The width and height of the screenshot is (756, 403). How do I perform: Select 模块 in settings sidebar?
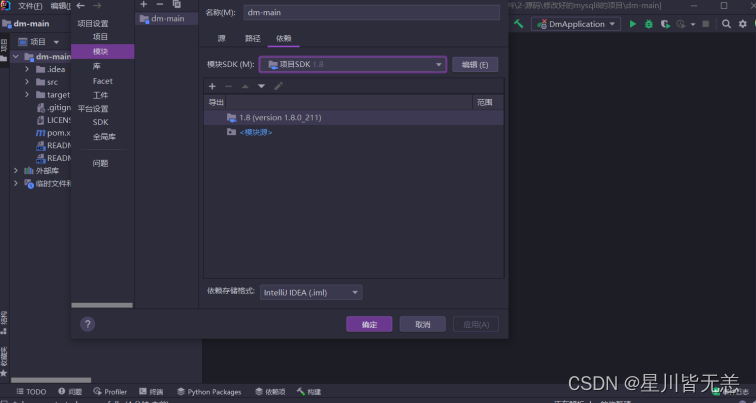click(x=102, y=52)
